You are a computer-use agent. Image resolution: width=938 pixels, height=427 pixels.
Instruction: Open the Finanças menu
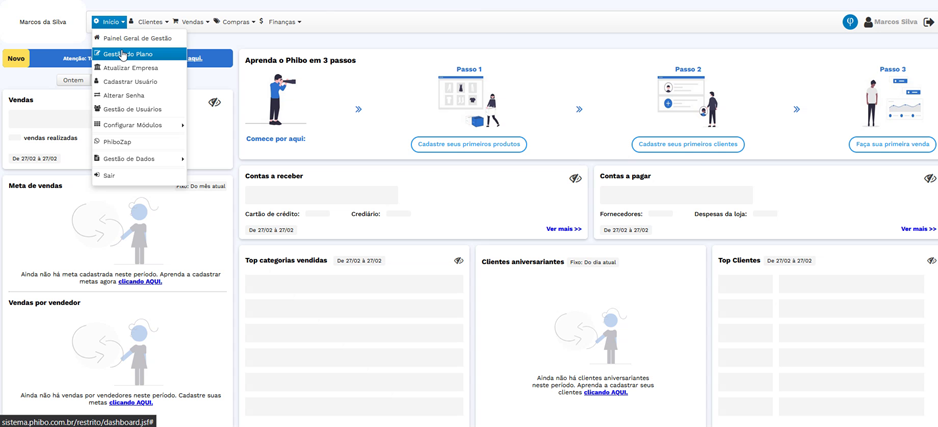tap(283, 22)
